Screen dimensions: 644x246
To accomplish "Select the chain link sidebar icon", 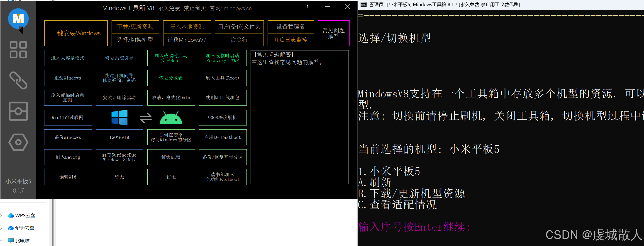I will [18, 80].
